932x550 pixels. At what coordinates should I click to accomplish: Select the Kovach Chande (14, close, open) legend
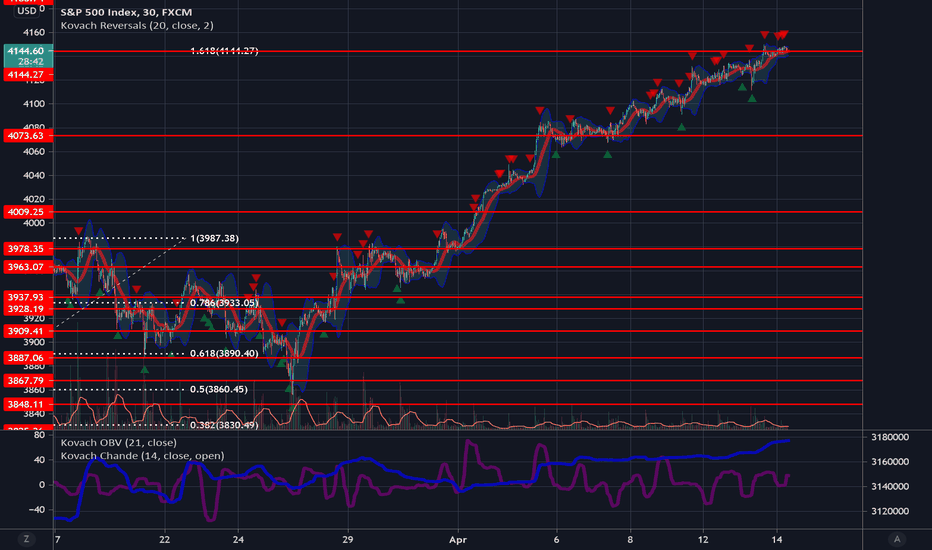(142, 456)
